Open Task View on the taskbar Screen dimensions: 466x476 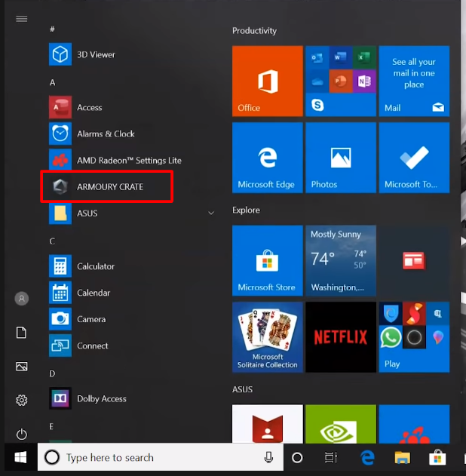(x=331, y=457)
